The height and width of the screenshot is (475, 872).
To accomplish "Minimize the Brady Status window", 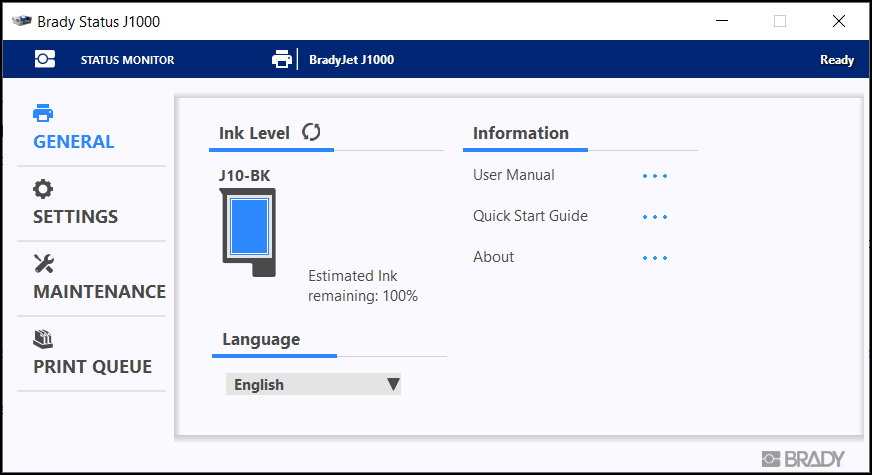I will click(722, 21).
